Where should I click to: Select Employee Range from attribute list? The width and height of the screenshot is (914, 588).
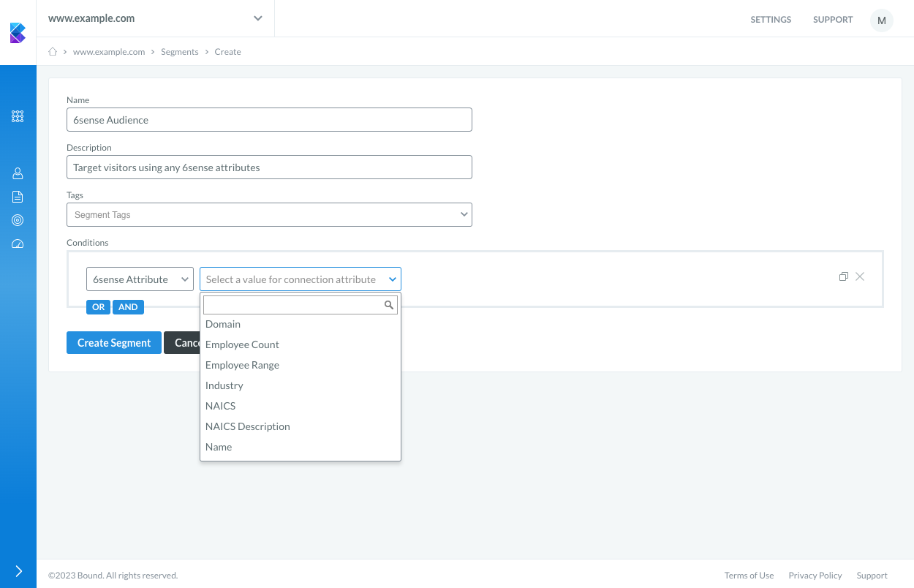pos(301,365)
